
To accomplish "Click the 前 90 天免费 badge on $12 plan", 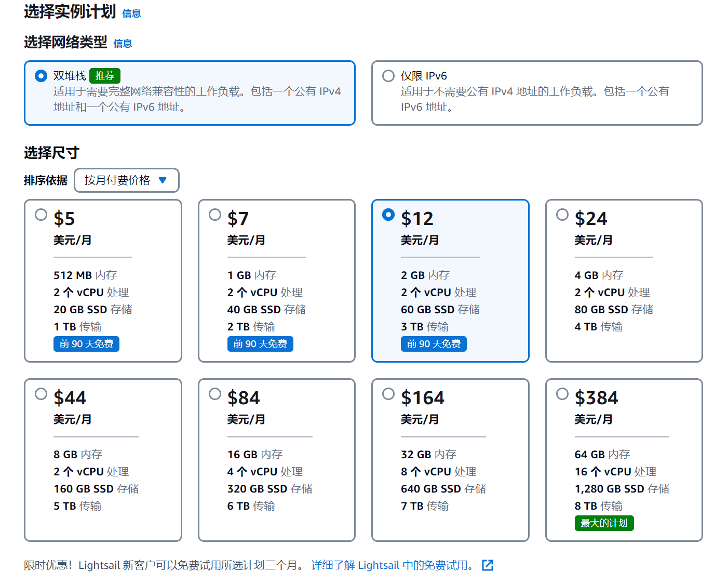I will [434, 344].
